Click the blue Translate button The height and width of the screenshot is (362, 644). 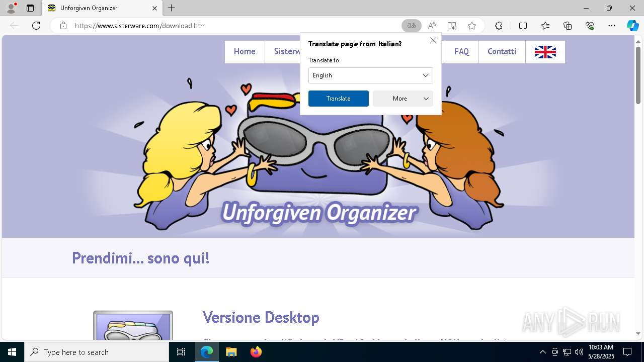339,99
